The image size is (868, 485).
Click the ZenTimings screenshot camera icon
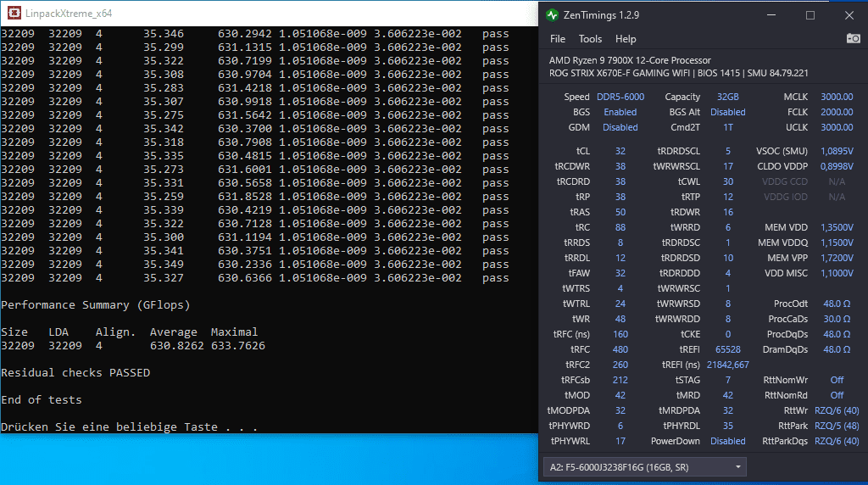853,38
